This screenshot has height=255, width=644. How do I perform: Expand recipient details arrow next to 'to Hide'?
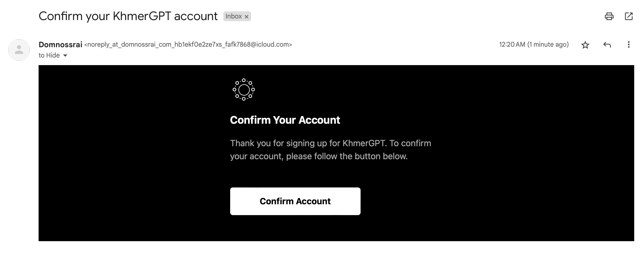[x=65, y=56]
